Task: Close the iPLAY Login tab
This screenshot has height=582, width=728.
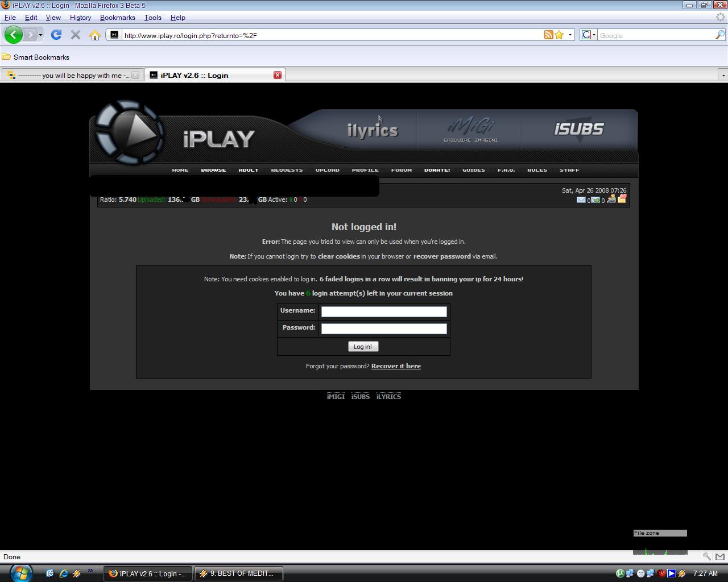Action: point(278,75)
